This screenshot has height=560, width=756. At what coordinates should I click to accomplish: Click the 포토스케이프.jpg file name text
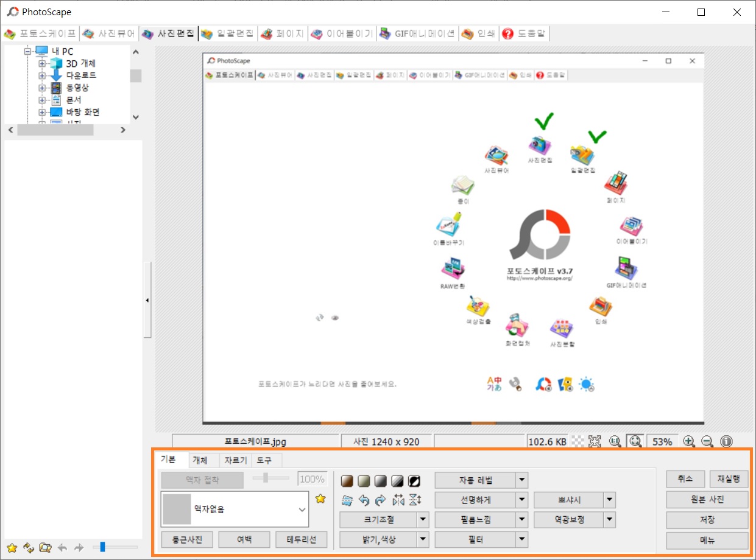pyautogui.click(x=255, y=441)
